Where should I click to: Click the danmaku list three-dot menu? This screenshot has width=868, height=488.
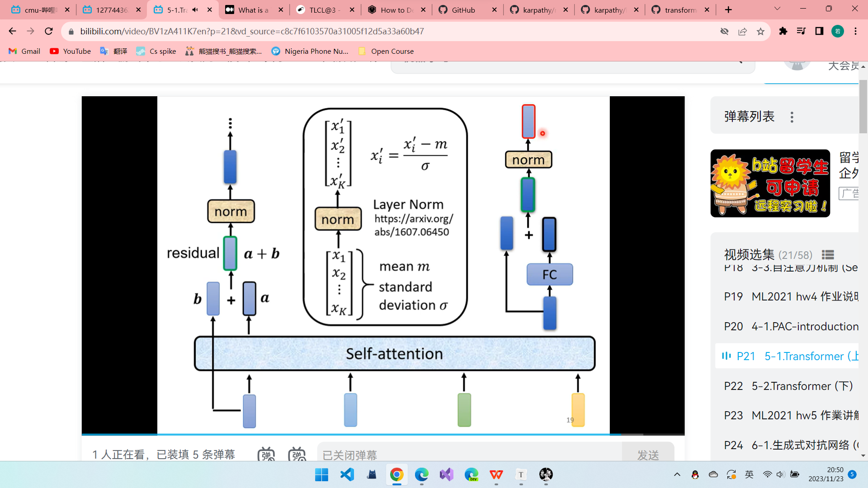792,117
